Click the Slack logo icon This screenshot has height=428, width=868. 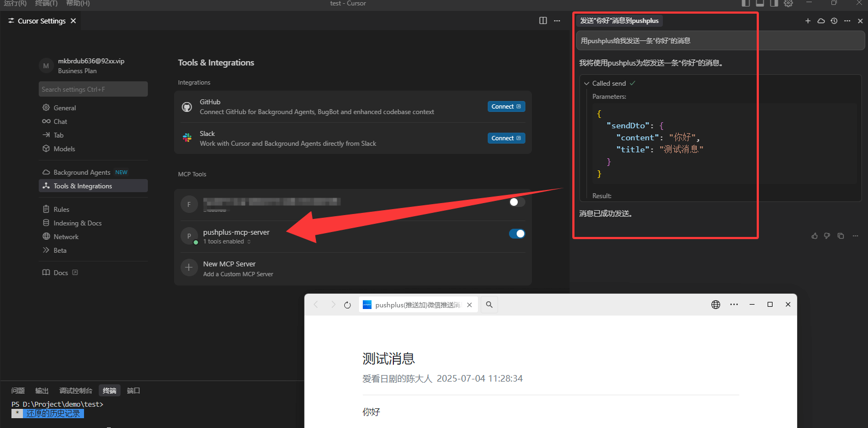click(x=187, y=138)
